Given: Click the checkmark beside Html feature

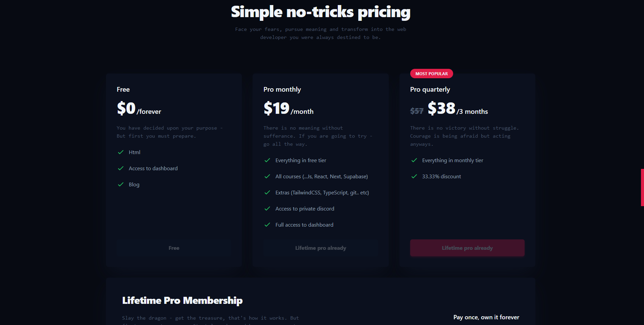Looking at the screenshot, I should coord(121,152).
